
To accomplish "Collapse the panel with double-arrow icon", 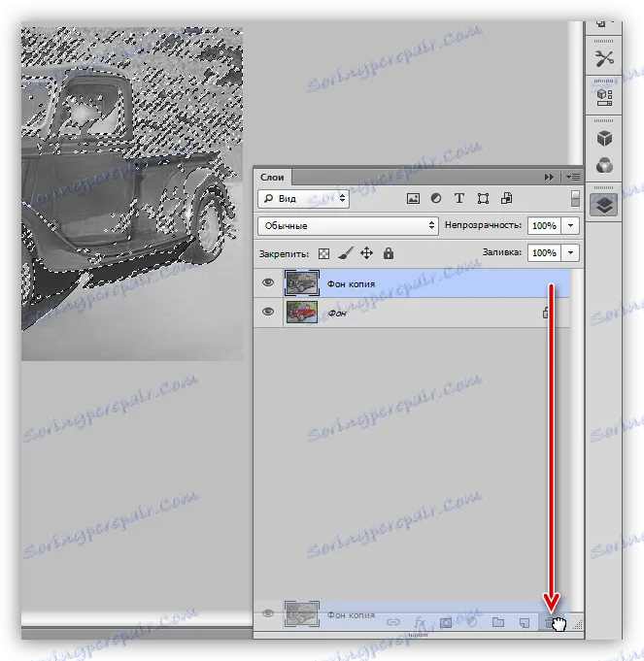I will tap(549, 177).
